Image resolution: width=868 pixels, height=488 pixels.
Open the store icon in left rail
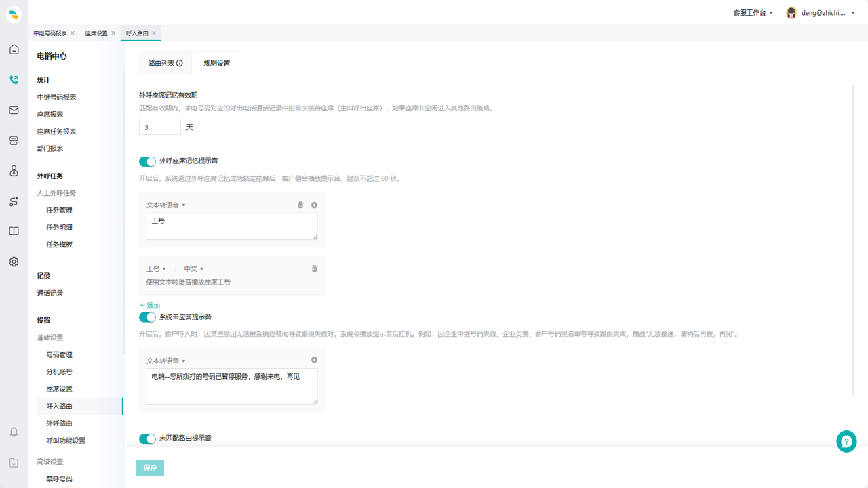[x=14, y=140]
